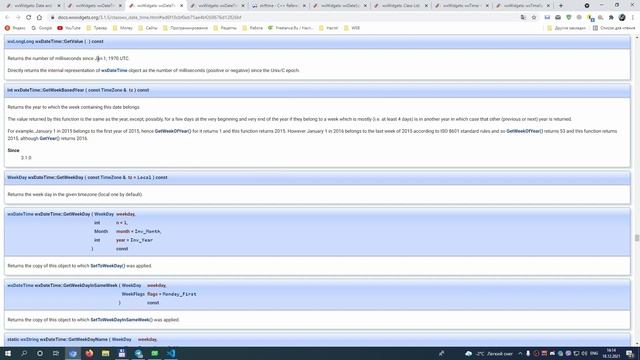Open the taskbar clock and calendar
Screen dimensions: 640x360
611,353
